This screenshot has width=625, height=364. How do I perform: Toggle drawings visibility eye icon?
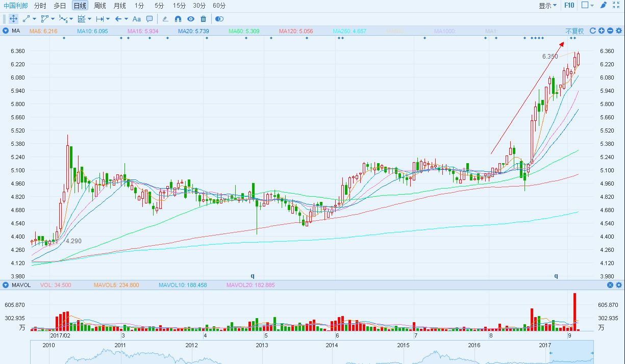pyautogui.click(x=191, y=19)
